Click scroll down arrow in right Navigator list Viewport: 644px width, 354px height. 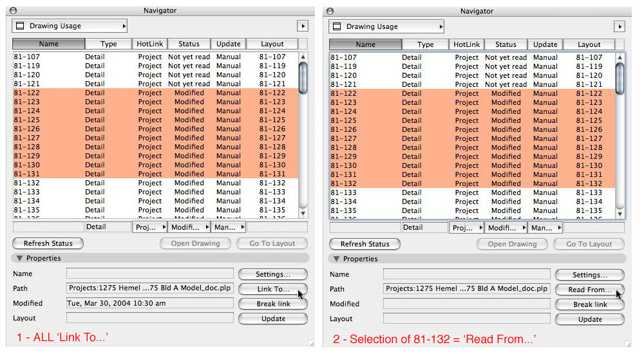(620, 214)
